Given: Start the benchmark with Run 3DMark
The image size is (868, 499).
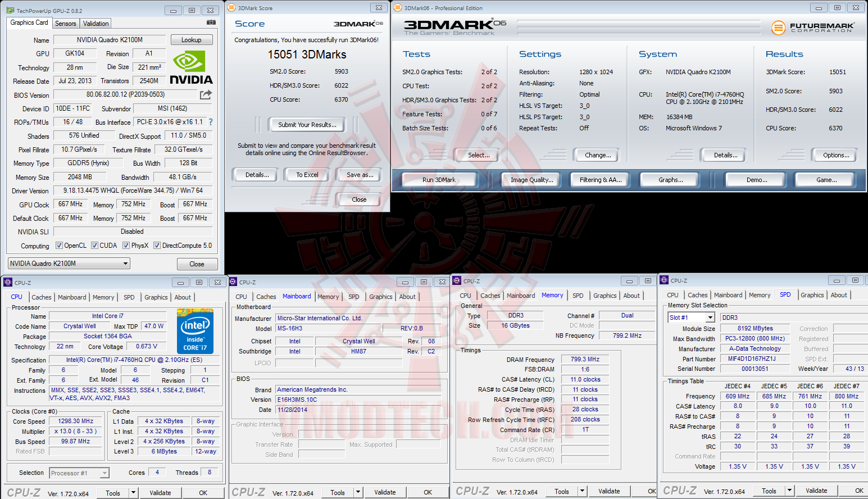Looking at the screenshot, I should [x=439, y=180].
